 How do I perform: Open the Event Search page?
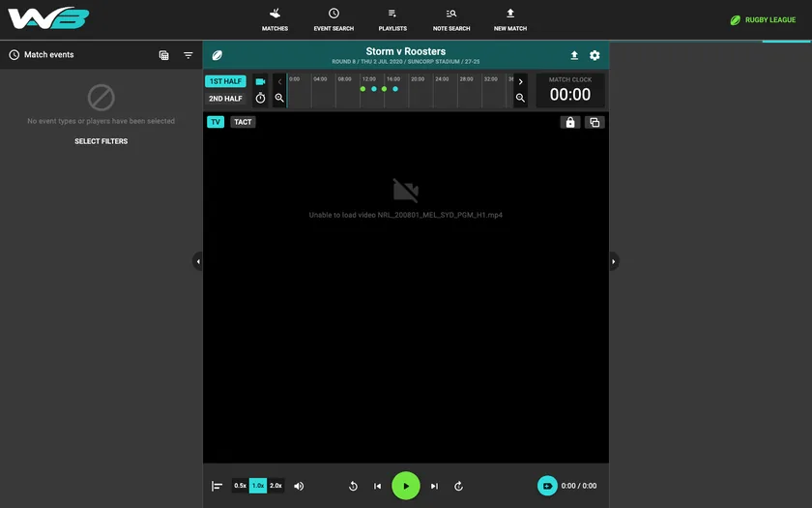click(333, 19)
